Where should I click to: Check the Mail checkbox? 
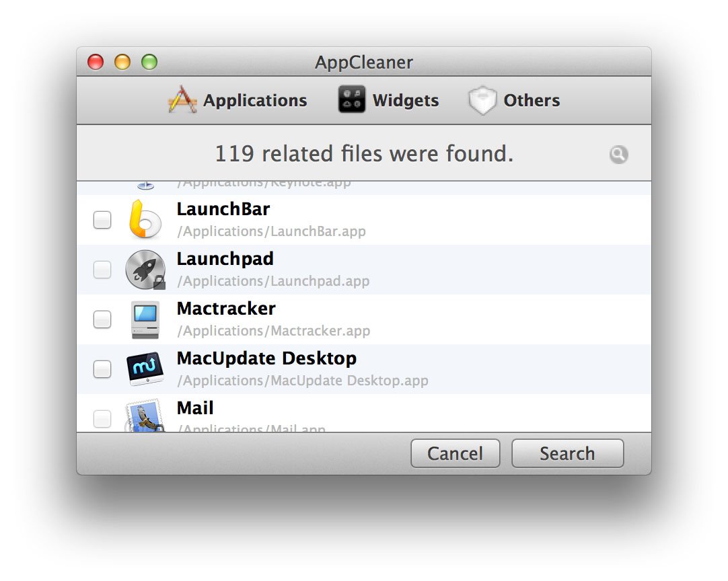(102, 418)
